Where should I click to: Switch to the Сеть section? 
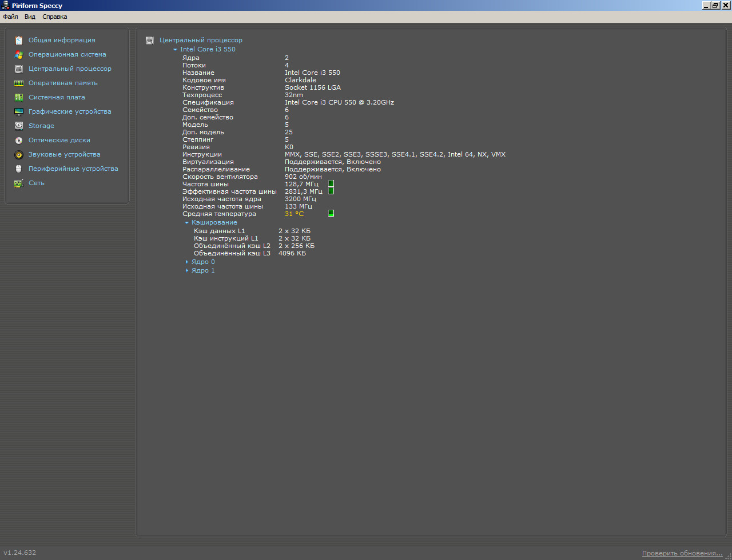(x=37, y=183)
